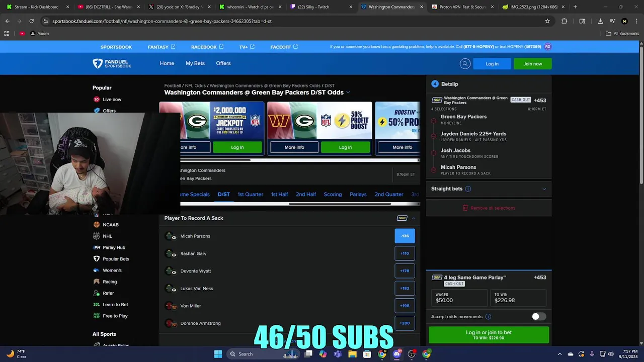Image resolution: width=644 pixels, height=362 pixels.
Task: Collapse Player To Record A Sack section
Action: click(414, 218)
